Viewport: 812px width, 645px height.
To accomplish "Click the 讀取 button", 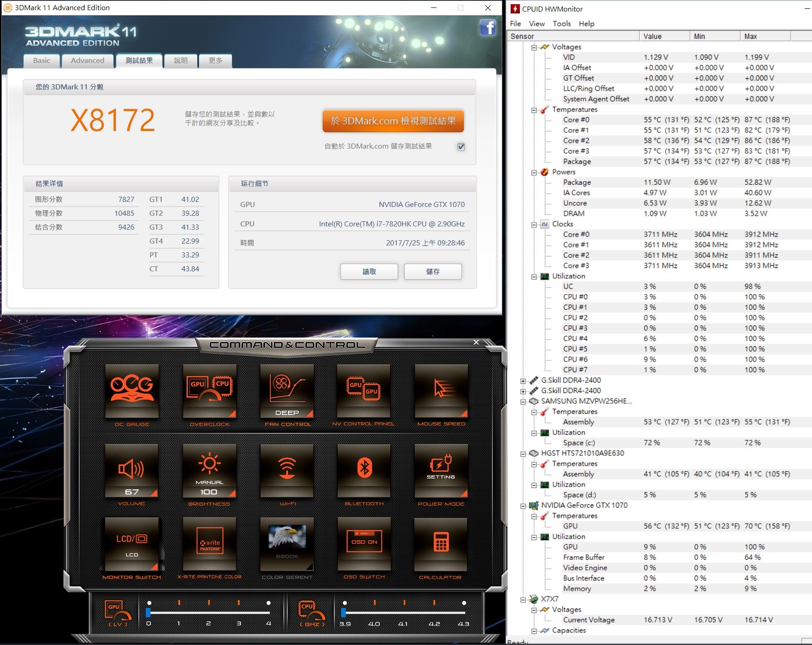I will (x=369, y=271).
